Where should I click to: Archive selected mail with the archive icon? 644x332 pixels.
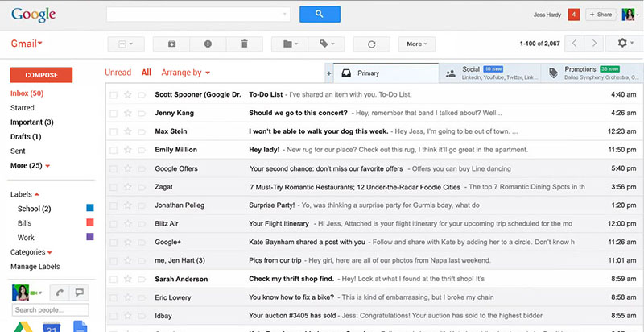tap(171, 44)
